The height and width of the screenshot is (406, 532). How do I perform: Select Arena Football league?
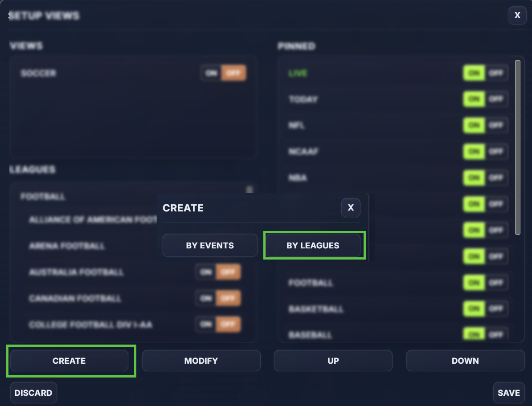click(x=67, y=246)
